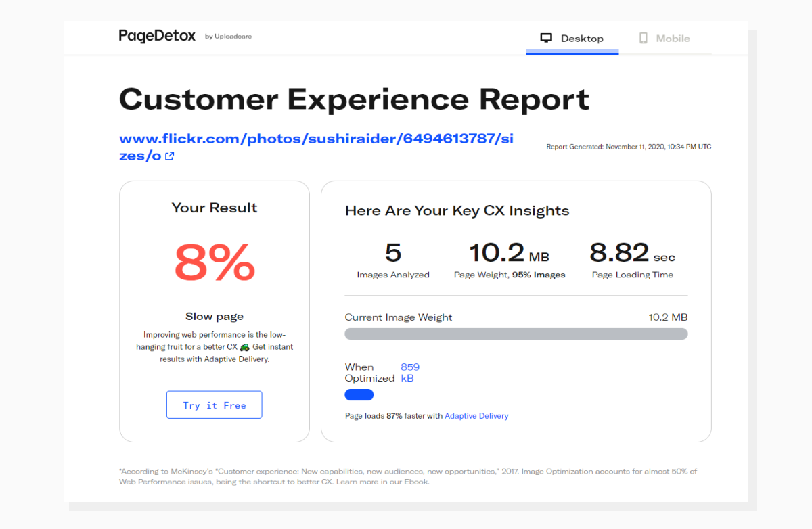
Task: Click the 5 Images Analyzed figure
Action: [393, 253]
